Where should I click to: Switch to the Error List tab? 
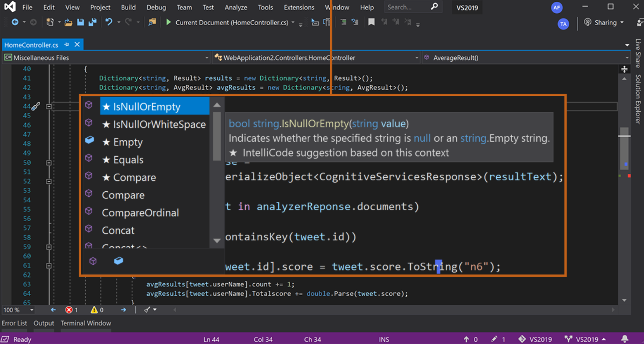15,323
